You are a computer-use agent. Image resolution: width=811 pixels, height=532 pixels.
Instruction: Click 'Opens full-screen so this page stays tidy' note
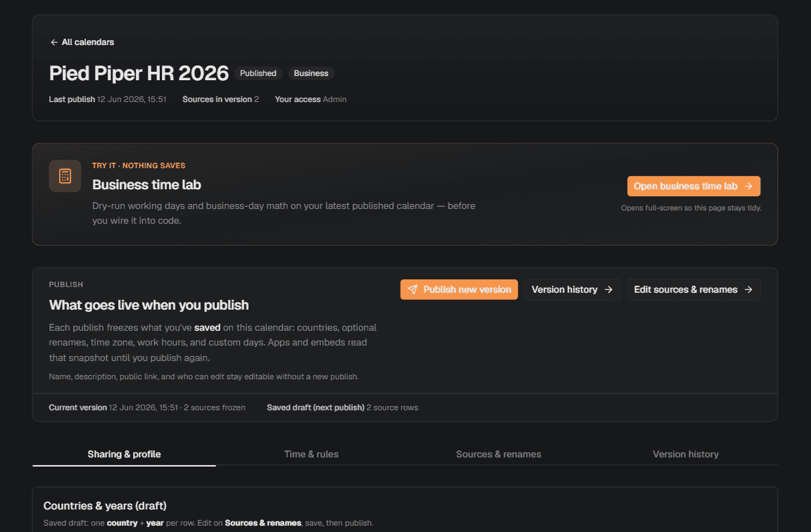coord(691,208)
